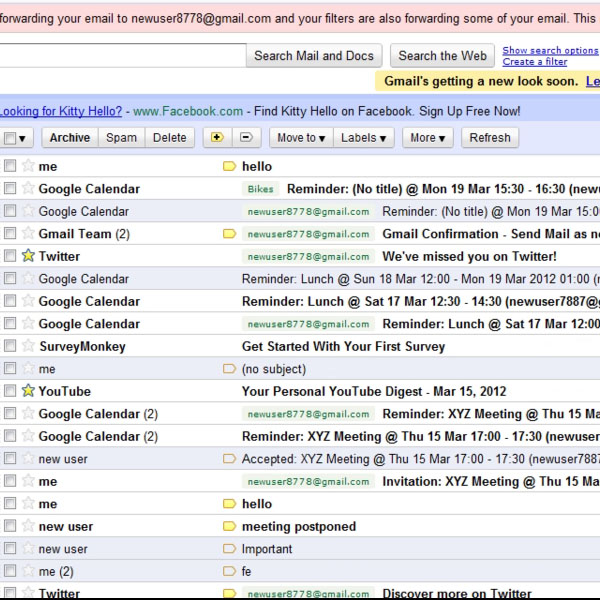Viewport: 600px width, 600px height.
Task: Star the 'Important' email from new user
Action: (28, 548)
